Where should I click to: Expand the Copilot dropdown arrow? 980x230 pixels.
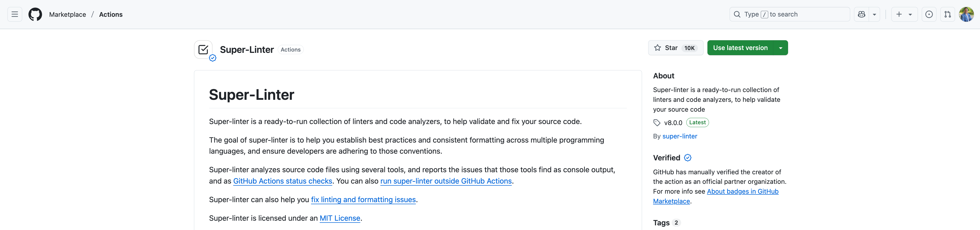[874, 14]
